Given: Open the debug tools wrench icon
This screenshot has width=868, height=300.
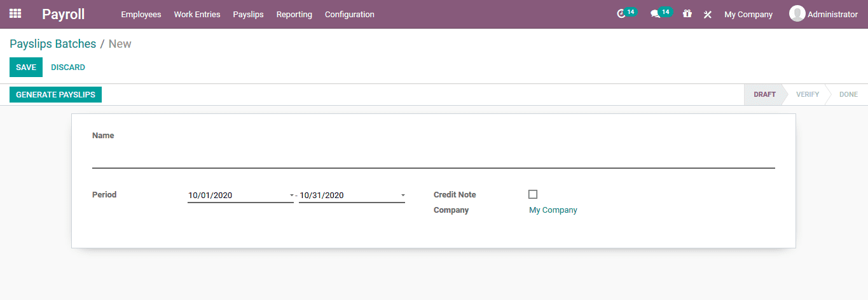Looking at the screenshot, I should point(708,14).
